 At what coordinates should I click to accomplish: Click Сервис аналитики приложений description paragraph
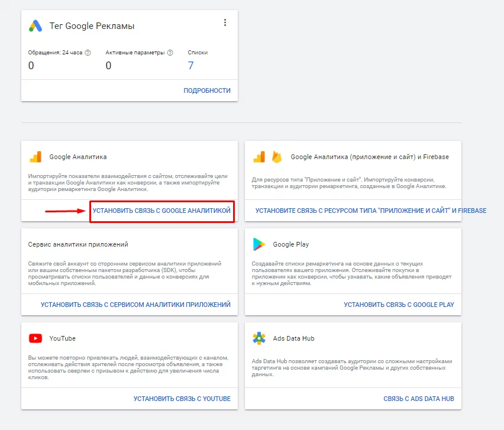click(x=125, y=273)
